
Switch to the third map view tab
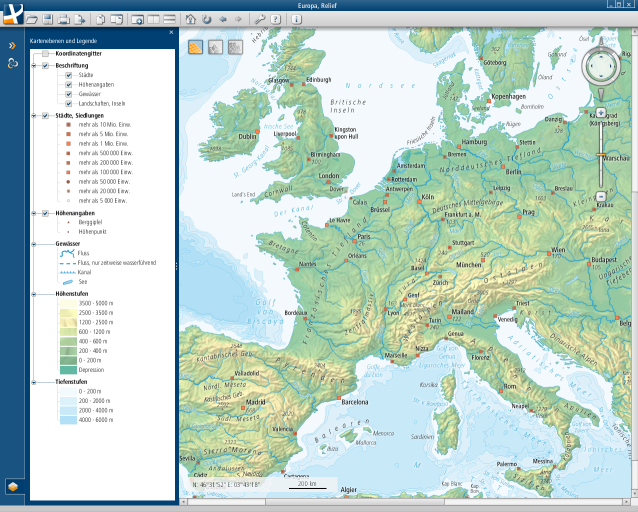pos(235,47)
